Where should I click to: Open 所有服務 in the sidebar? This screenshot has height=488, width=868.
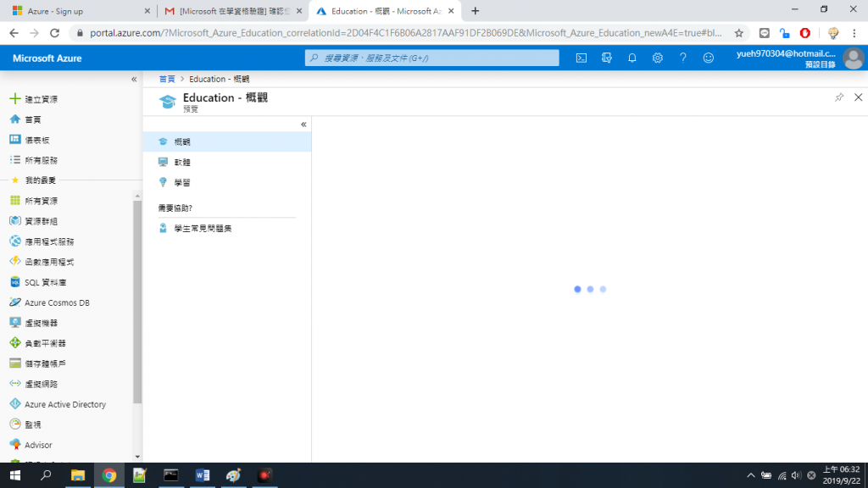34,160
